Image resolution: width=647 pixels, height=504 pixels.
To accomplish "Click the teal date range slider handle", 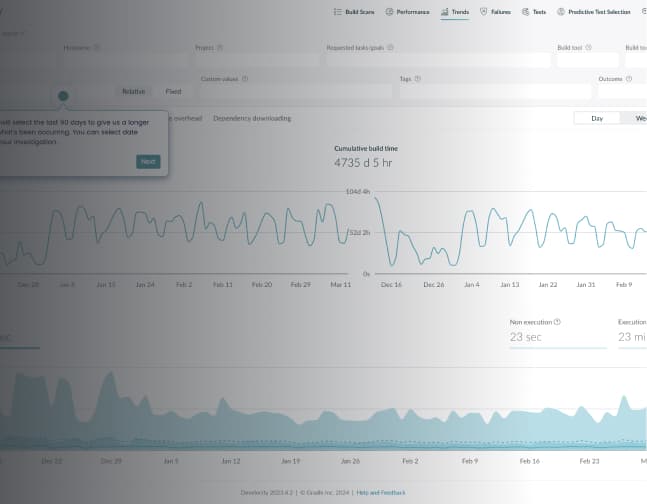I will [63, 96].
